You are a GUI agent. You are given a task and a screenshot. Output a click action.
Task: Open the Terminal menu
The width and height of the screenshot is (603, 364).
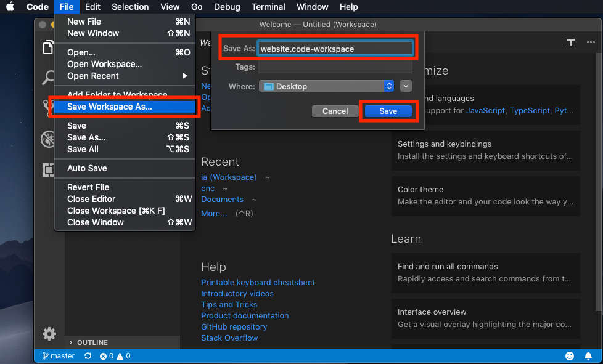(268, 7)
